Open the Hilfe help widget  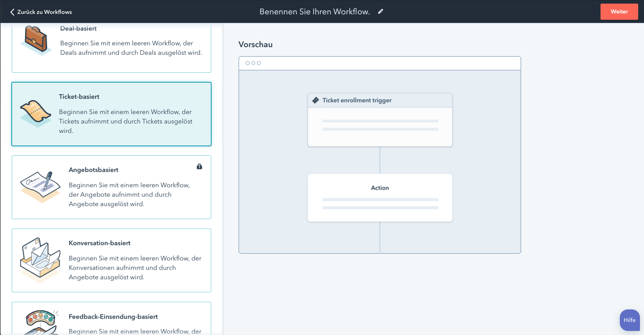[630, 320]
